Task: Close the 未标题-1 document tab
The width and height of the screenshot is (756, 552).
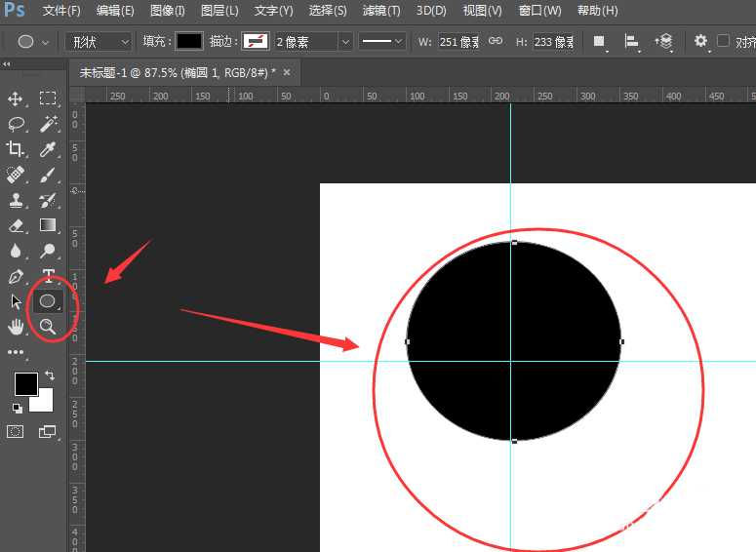Action: 286,72
